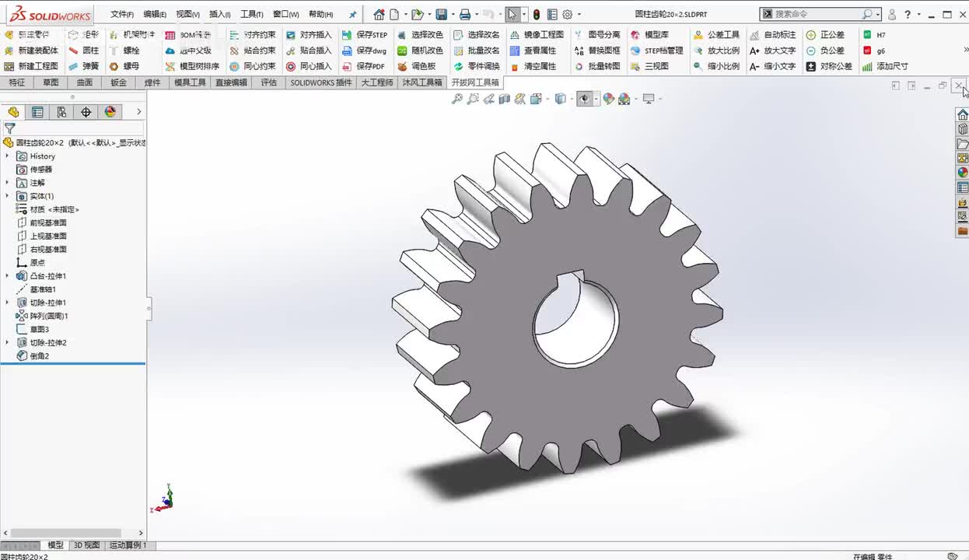Click 批量改名 tool
Screen dimensions: 969x560
tap(477, 51)
